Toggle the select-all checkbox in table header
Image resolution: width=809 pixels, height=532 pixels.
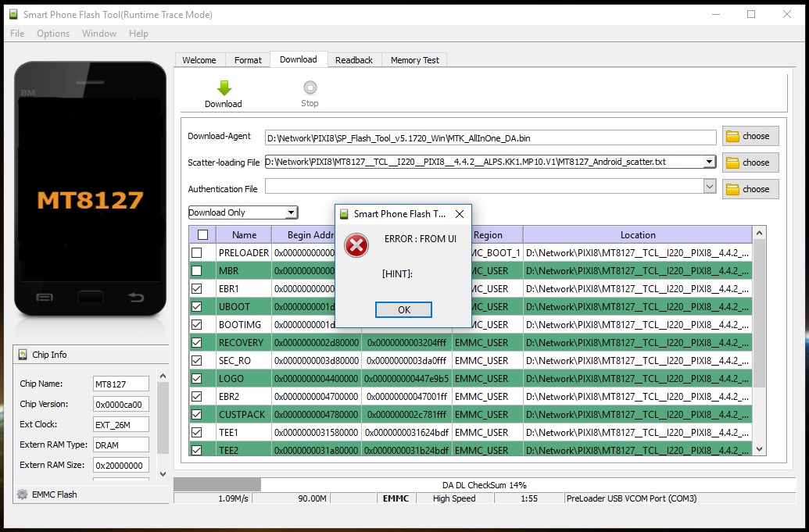[x=202, y=235]
